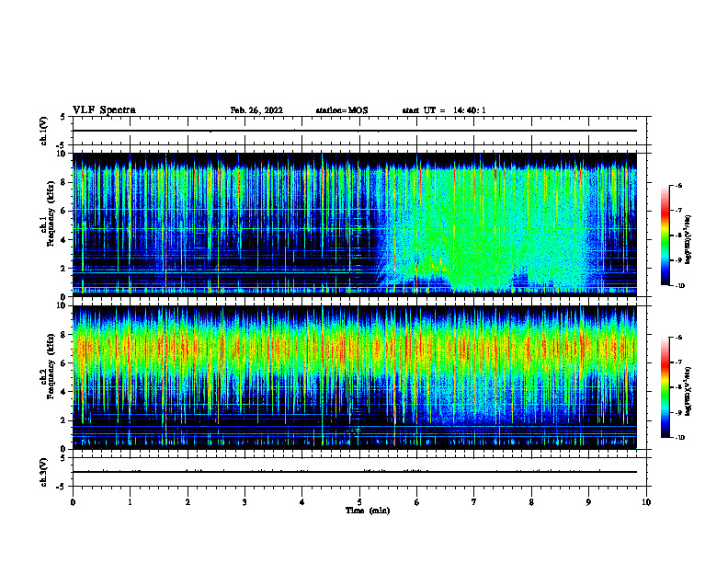This screenshot has height=563, width=728.
Task: Click the ch.1 spectrogram broadband noise burst
Action: 483,227
